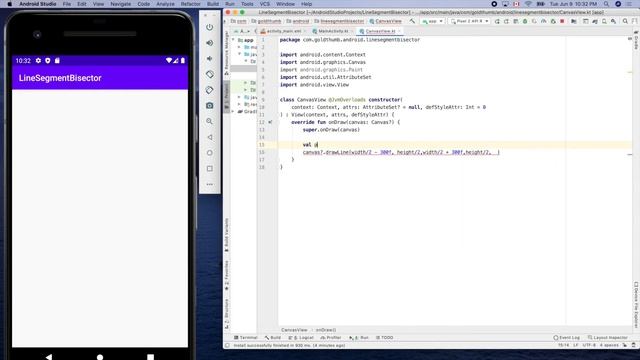Click the linesegmentbisector breadcrumb
The image size is (640, 360).
(x=339, y=21)
